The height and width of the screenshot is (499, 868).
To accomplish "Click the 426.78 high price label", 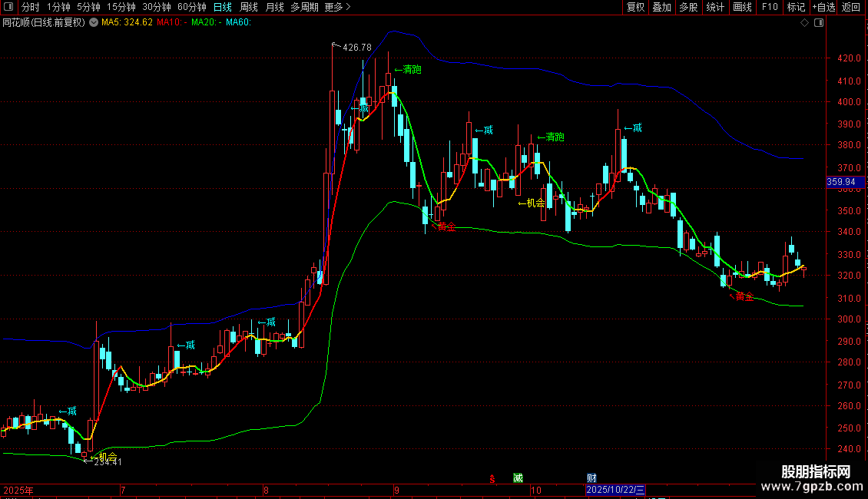I will [x=357, y=48].
